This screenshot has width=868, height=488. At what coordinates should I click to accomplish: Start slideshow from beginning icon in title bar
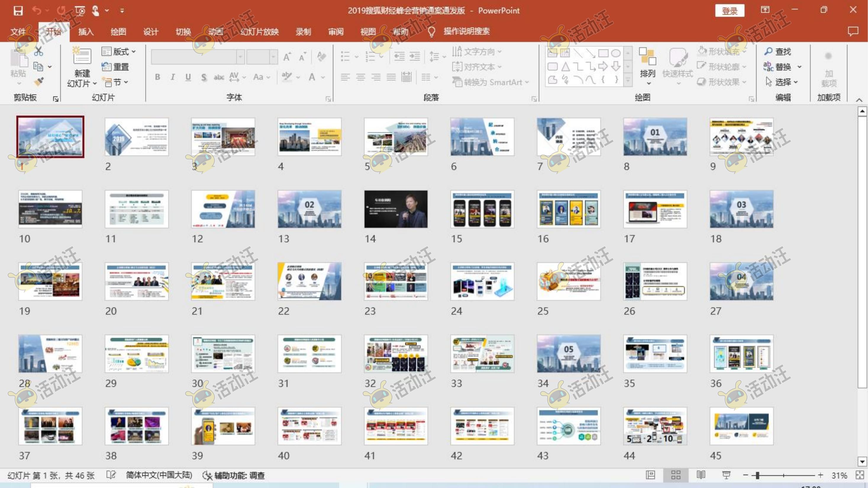(x=80, y=11)
